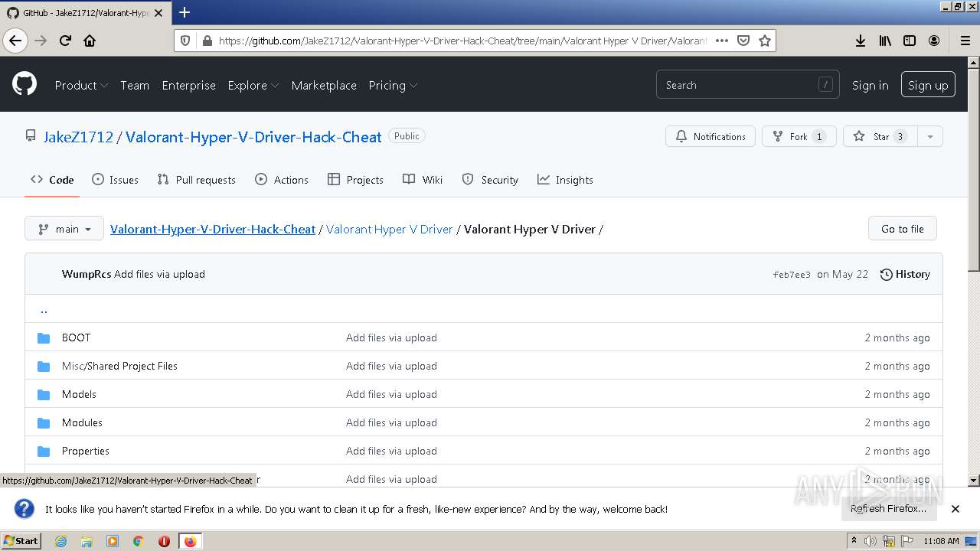Toggle the Firefox sidebar icon
The height and width of the screenshot is (551, 980).
pos(910,41)
